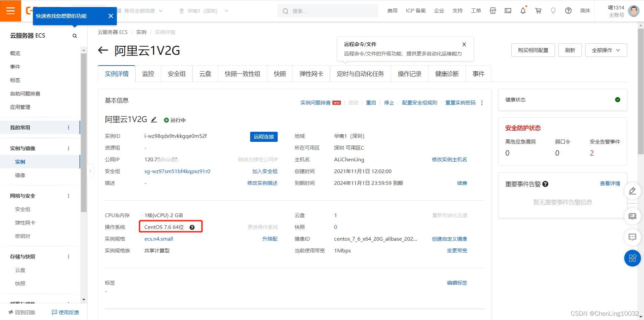View the health status green check
This screenshot has height=320, width=644.
click(617, 99)
